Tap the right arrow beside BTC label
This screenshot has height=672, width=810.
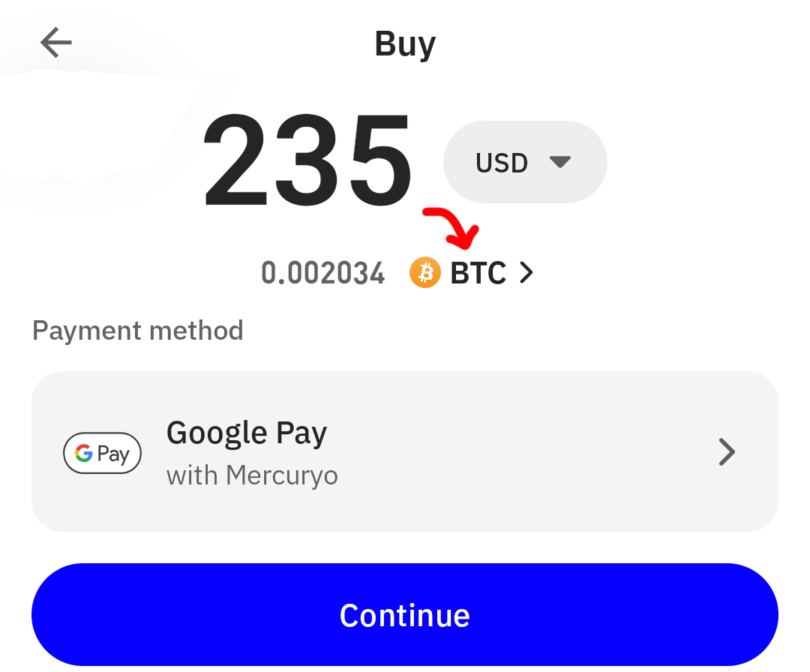(x=526, y=273)
